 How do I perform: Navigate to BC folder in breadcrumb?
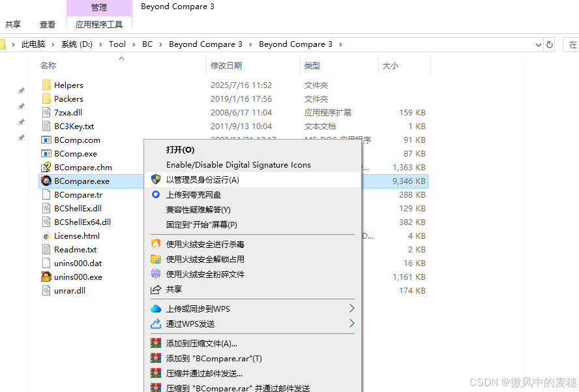click(147, 44)
